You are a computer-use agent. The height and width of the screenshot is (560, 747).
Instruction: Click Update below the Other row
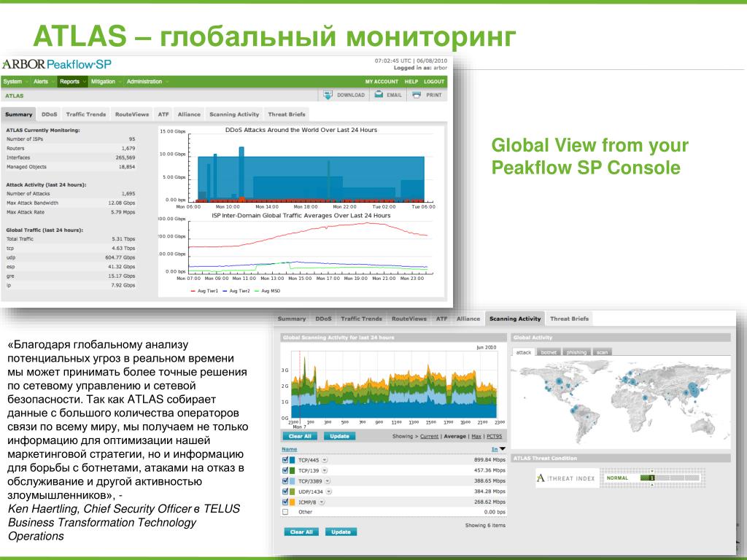[x=341, y=532]
